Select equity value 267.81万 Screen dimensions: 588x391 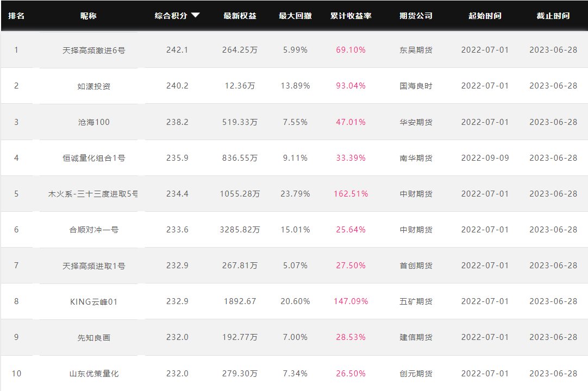240,266
